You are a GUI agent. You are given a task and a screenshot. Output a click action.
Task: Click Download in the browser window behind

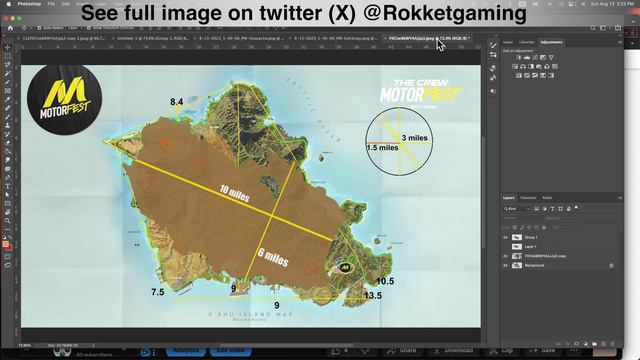[454, 351]
